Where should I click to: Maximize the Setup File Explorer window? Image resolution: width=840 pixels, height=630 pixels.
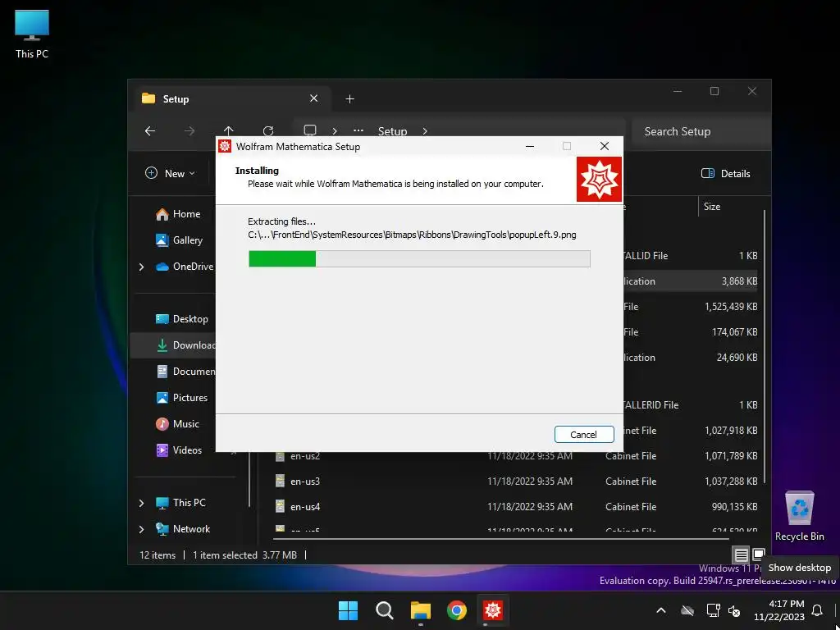714,91
